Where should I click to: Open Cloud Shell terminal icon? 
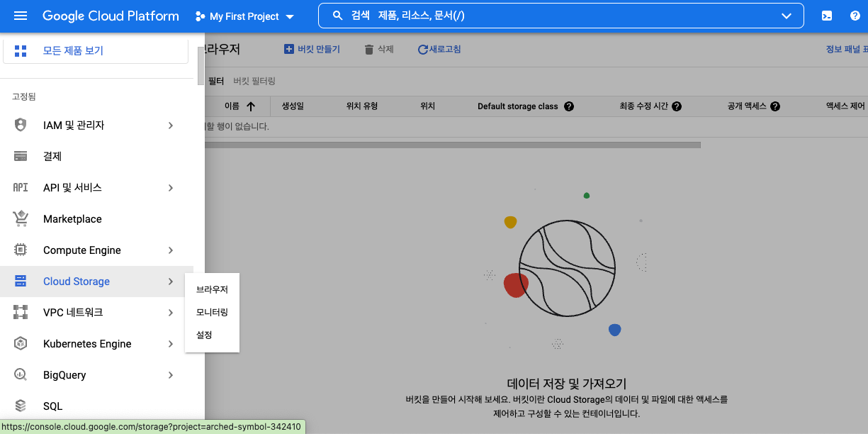tap(826, 16)
